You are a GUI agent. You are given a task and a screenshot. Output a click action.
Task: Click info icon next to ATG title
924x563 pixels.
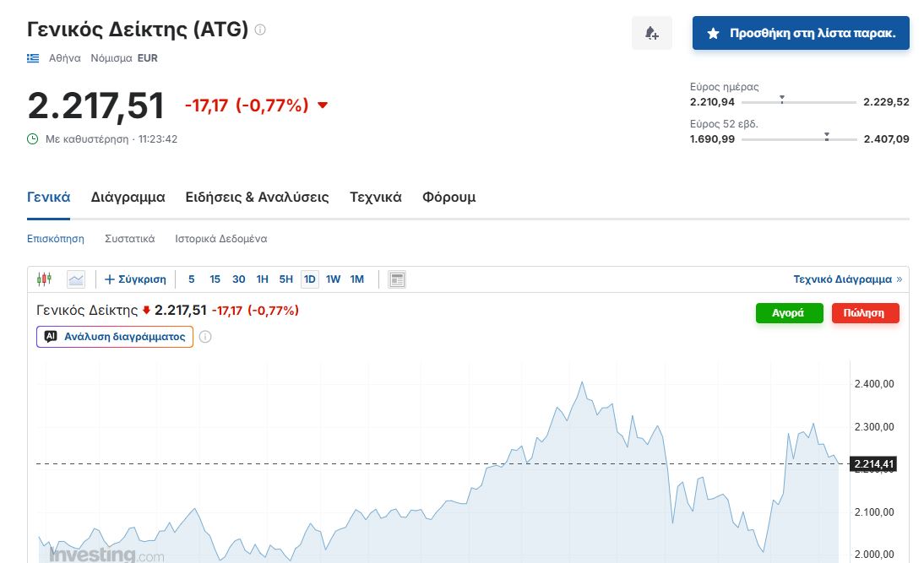(260, 30)
